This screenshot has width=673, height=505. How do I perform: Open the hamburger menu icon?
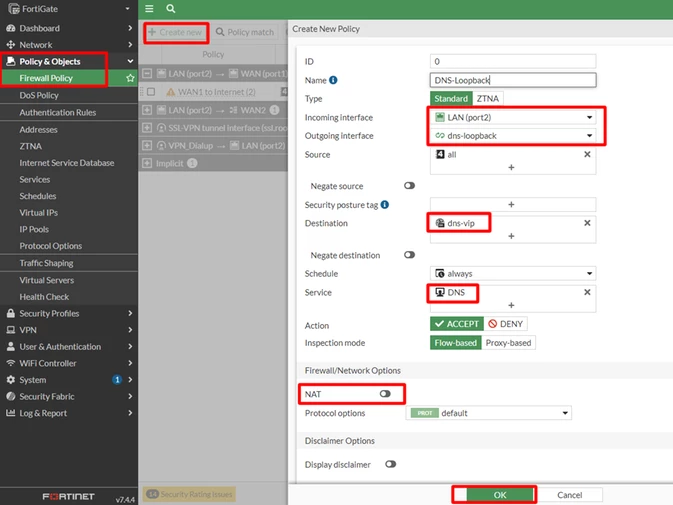coord(149,9)
